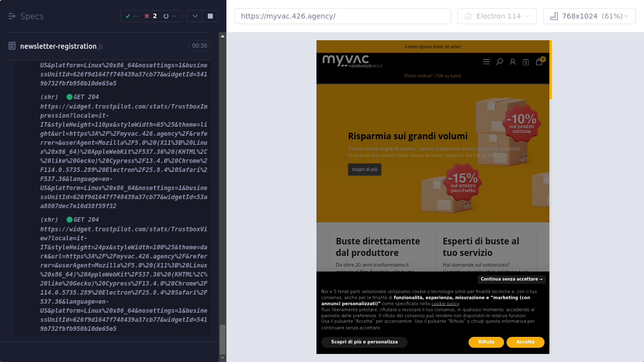
Task: Expand the 768x1024 viewport size dropdown
Action: tap(589, 16)
